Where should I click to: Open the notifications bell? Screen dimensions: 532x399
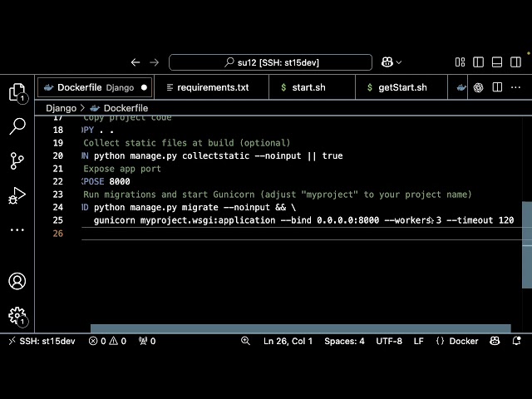[x=516, y=341]
